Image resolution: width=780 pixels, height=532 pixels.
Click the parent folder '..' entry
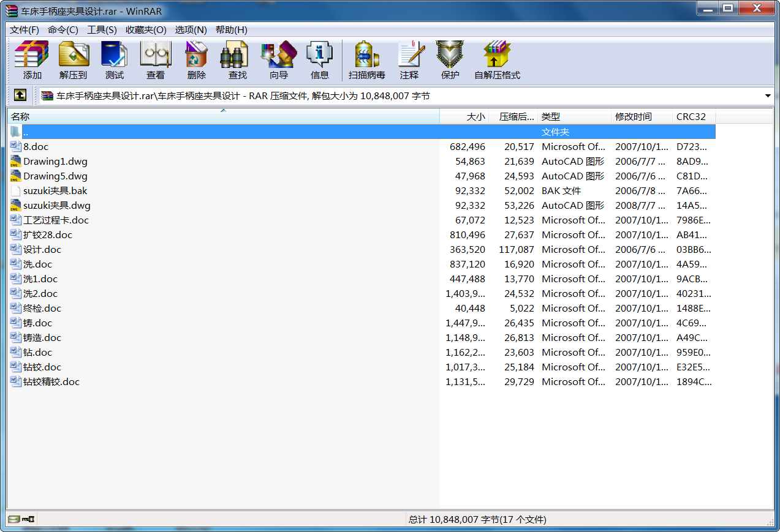(x=25, y=132)
